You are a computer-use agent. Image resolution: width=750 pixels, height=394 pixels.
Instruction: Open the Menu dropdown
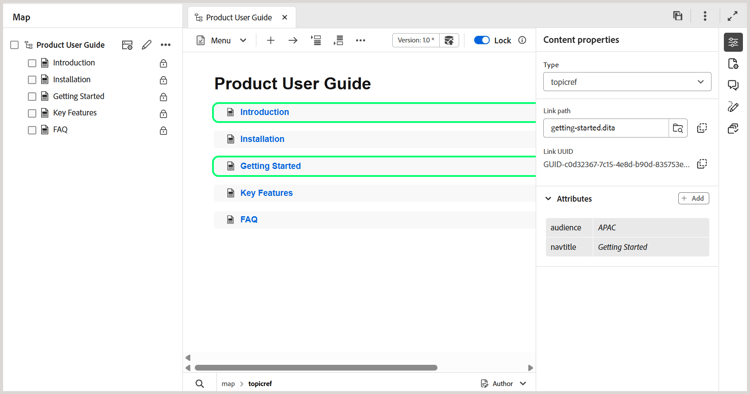pos(221,41)
